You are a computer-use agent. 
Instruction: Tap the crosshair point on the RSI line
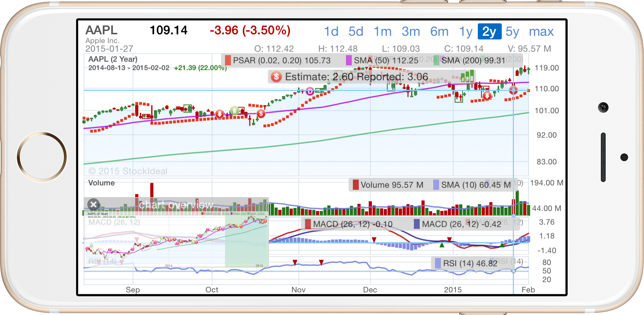pyautogui.click(x=513, y=271)
